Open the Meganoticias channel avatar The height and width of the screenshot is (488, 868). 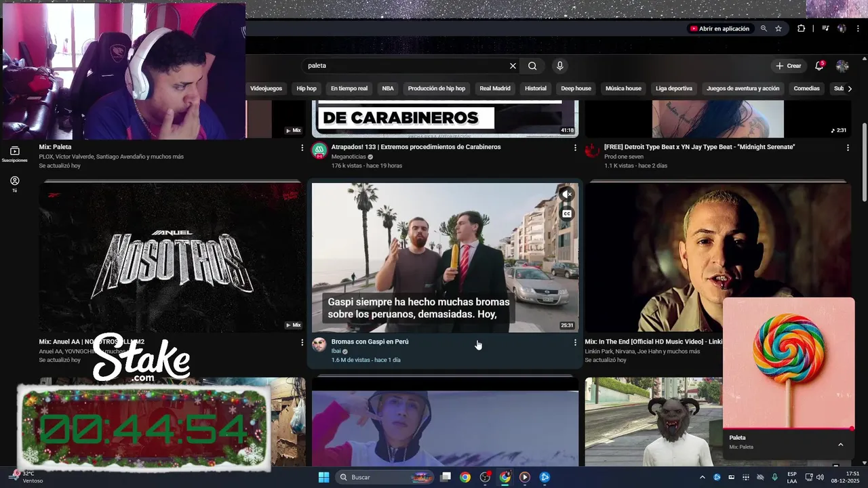pos(319,150)
